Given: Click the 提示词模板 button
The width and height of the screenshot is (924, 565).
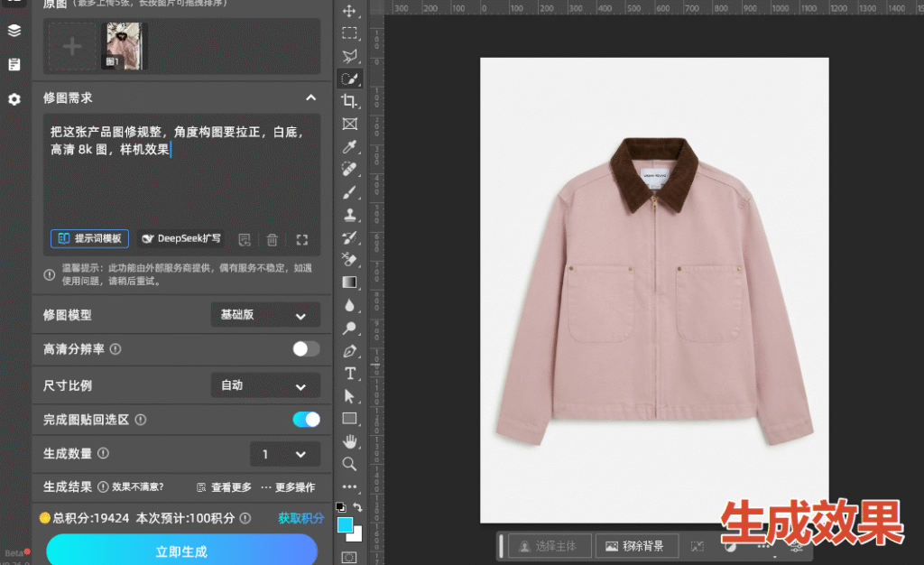Looking at the screenshot, I should [x=89, y=238].
